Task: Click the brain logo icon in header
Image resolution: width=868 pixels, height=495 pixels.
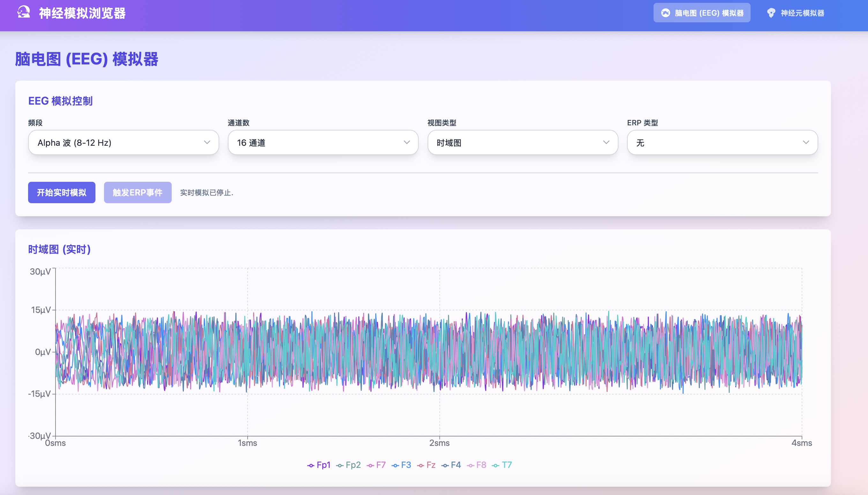Action: [24, 12]
